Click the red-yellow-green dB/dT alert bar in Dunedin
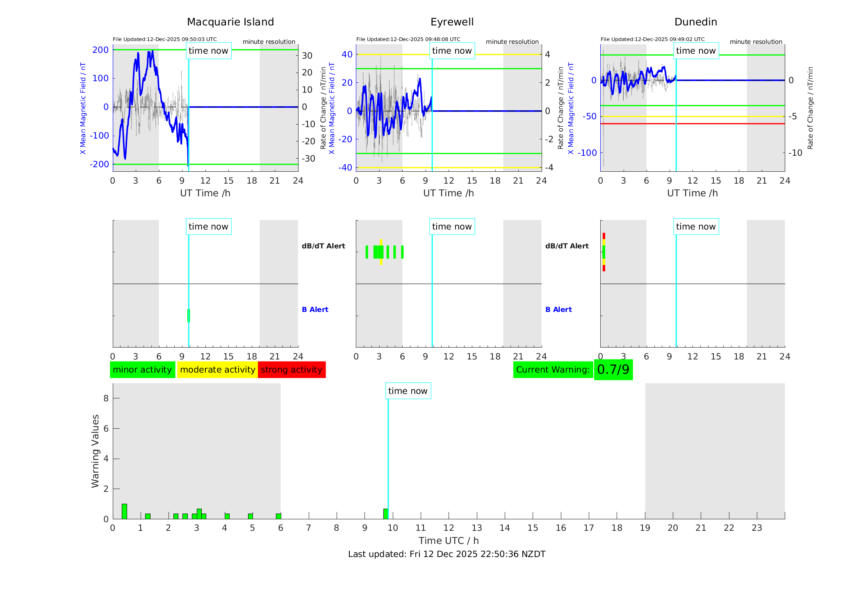Viewport: 868px width, 589px height. coord(604,252)
